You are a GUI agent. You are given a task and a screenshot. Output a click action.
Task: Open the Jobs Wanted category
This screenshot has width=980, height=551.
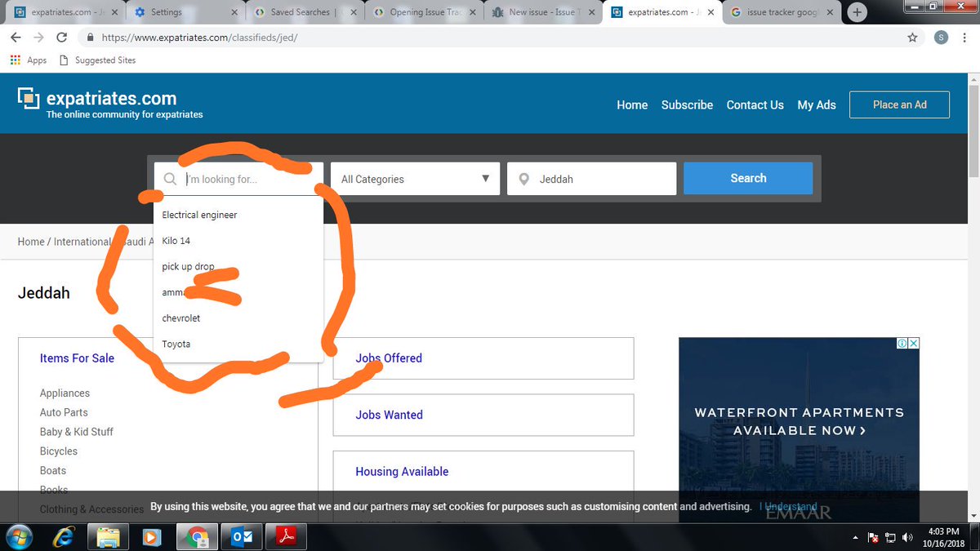point(389,415)
